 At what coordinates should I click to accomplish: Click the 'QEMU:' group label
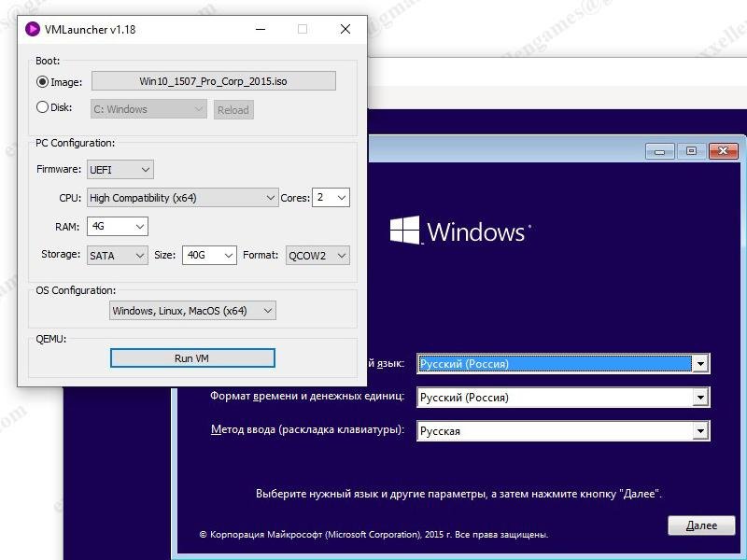click(x=51, y=339)
